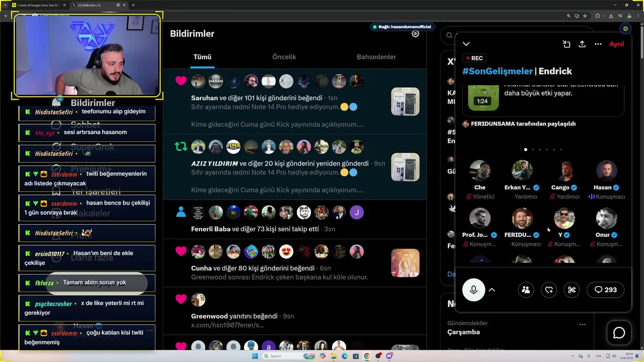This screenshot has width=644, height=362.
Task: Click the first carousel page dot in Space
Action: point(526,149)
